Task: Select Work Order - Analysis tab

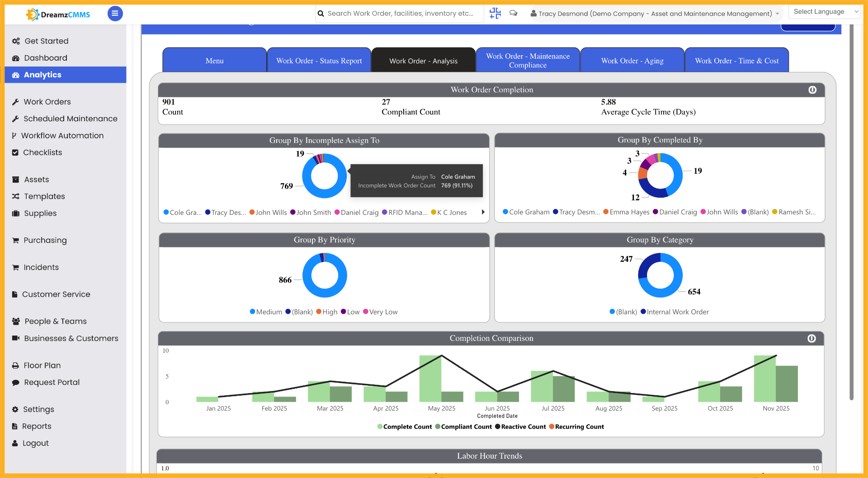Action: [424, 60]
